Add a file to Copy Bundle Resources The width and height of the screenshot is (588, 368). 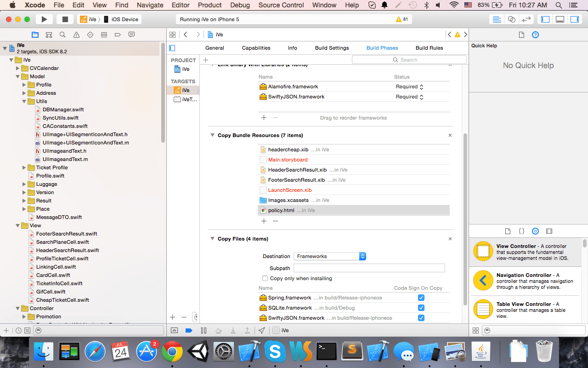(x=264, y=221)
